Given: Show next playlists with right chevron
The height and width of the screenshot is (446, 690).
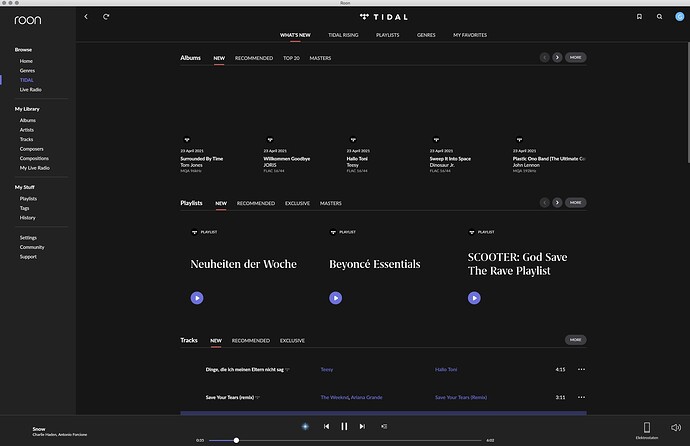Looking at the screenshot, I should coord(557,202).
